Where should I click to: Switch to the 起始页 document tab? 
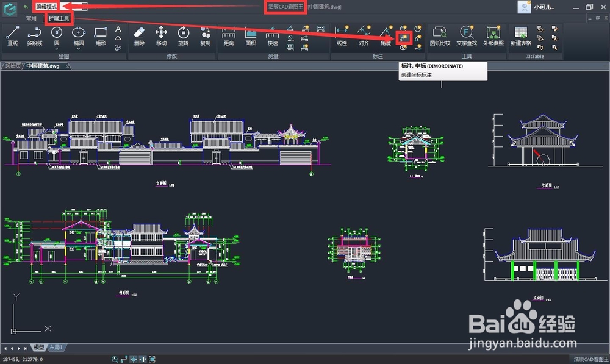click(x=13, y=66)
